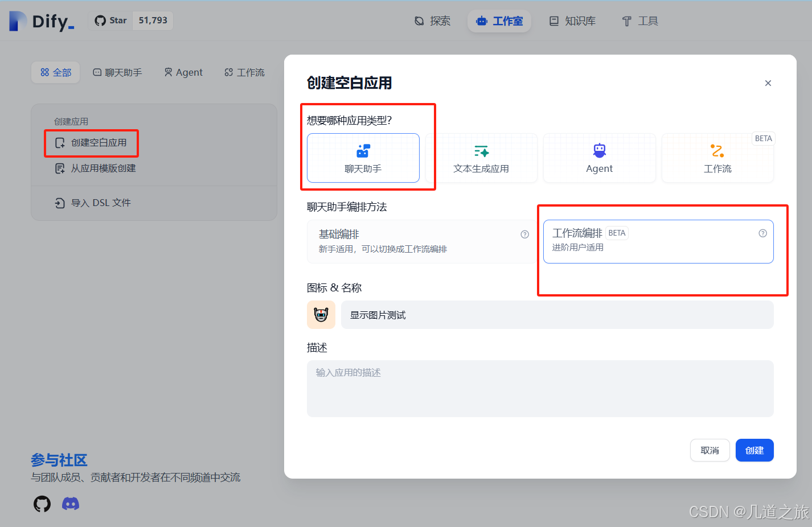Filter apps by 全部
This screenshot has height=527, width=812.
(56, 72)
